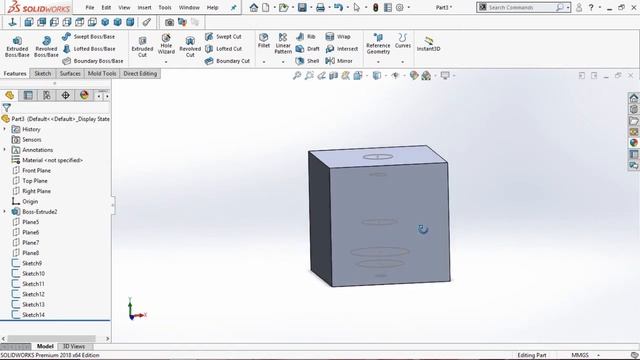Click the Draft feature
The image size is (640, 360).
[x=307, y=49]
